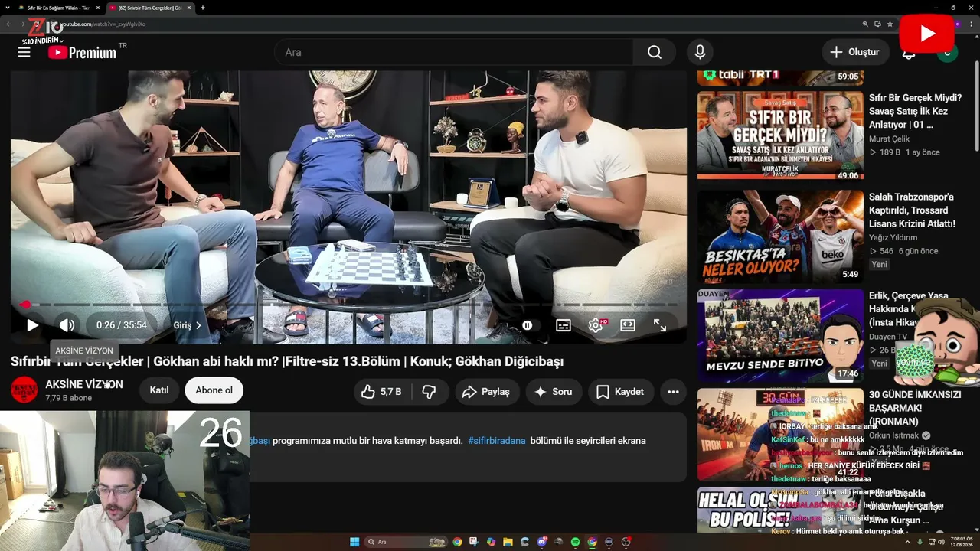Open the YouTube guide hamburger menu

point(24,52)
